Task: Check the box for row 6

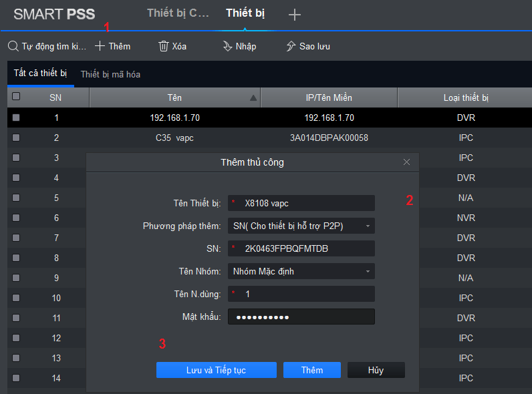Action: coord(16,218)
